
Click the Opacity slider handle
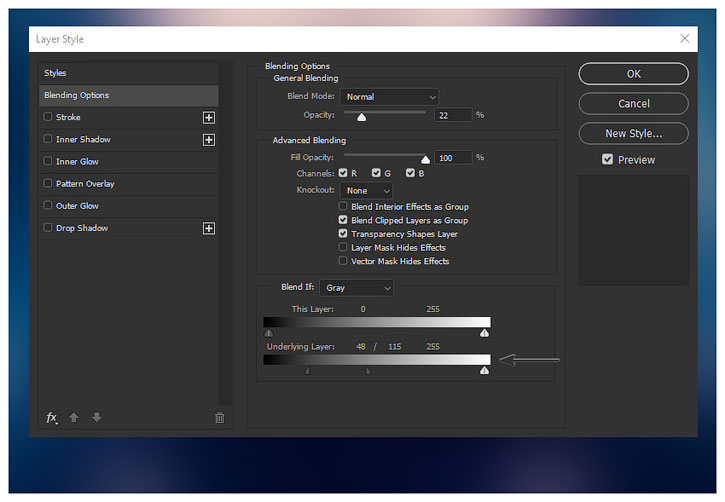[x=362, y=117]
